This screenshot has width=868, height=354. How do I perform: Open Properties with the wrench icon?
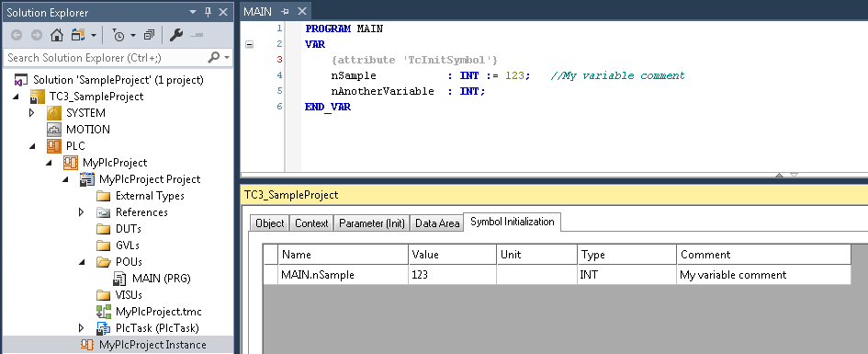coord(176,36)
